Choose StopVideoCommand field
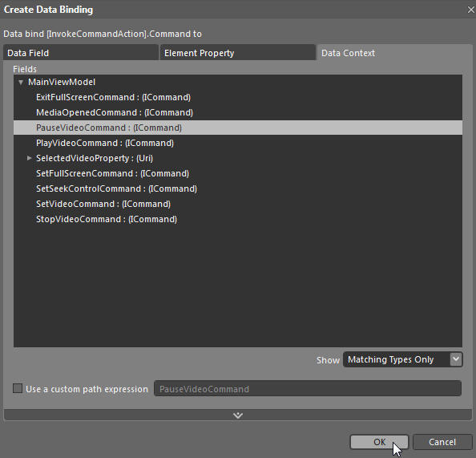The image size is (476, 458). [238, 219]
